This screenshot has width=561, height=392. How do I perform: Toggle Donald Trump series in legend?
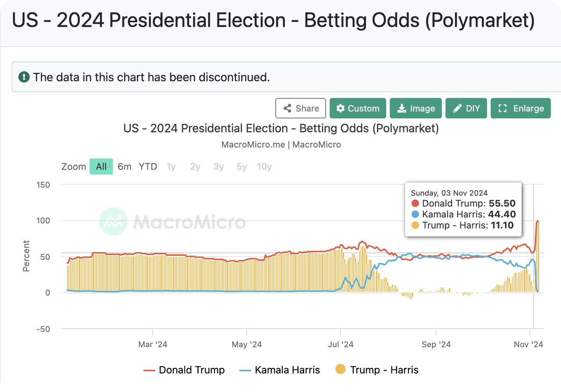pos(185,370)
